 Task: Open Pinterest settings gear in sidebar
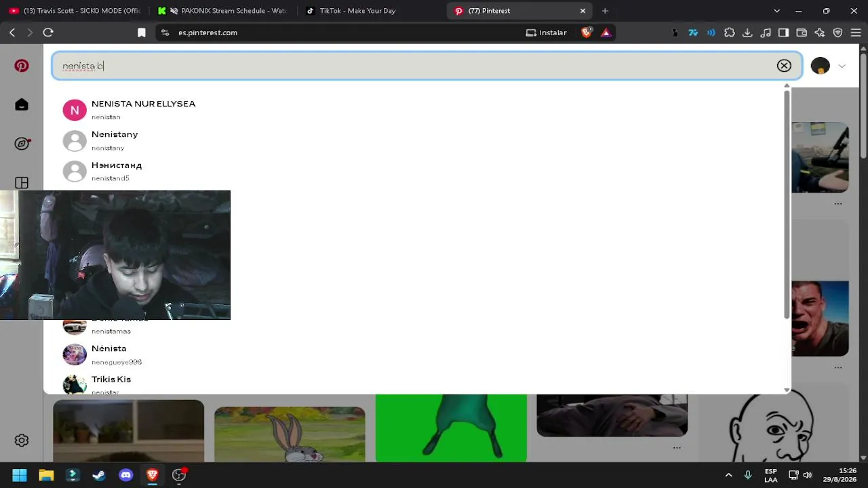pos(22,441)
